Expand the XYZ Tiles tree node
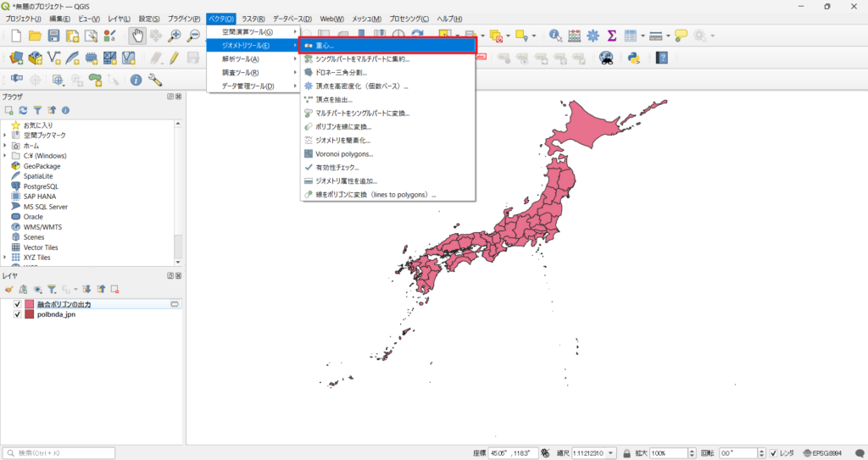The width and height of the screenshot is (868, 460). pos(5,258)
